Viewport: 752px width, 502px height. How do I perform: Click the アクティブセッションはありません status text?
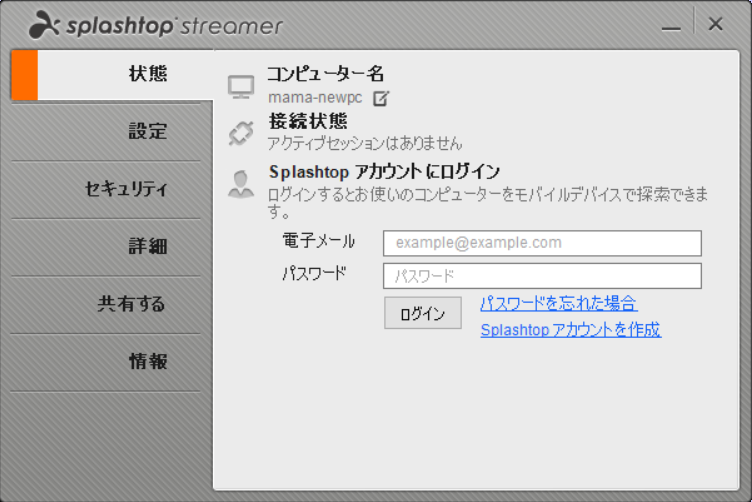click(x=364, y=143)
